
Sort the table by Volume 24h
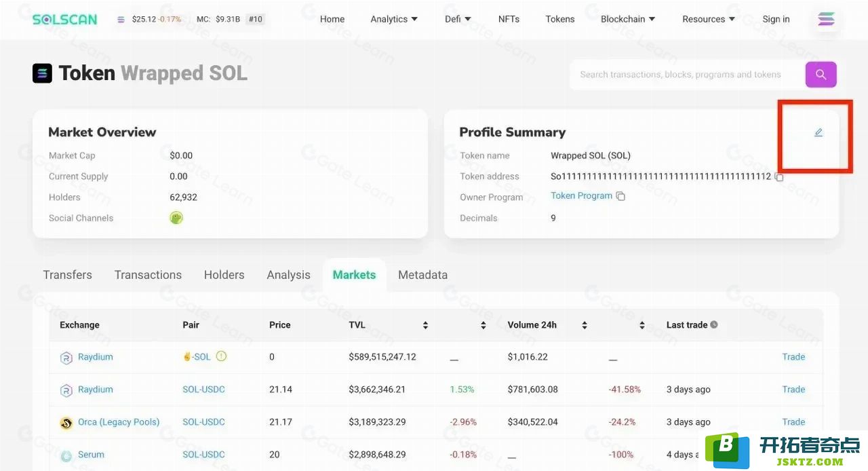584,325
